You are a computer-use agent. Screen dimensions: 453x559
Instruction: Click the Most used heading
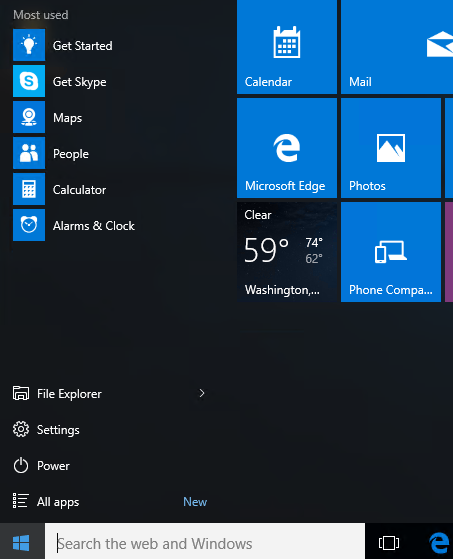coord(41,15)
